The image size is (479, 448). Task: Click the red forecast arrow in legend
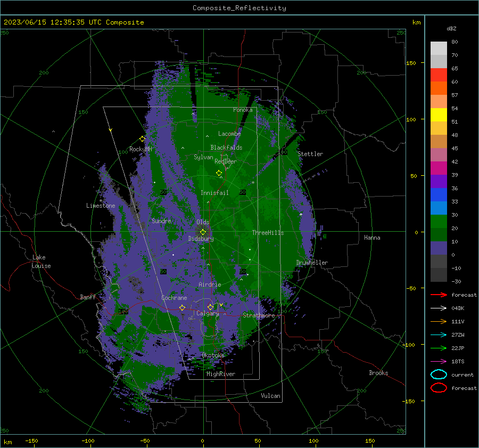click(439, 295)
